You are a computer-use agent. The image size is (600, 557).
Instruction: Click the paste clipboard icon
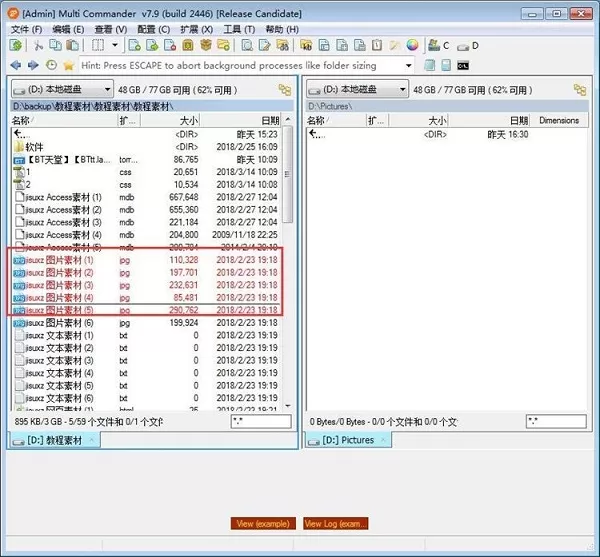(x=72, y=45)
